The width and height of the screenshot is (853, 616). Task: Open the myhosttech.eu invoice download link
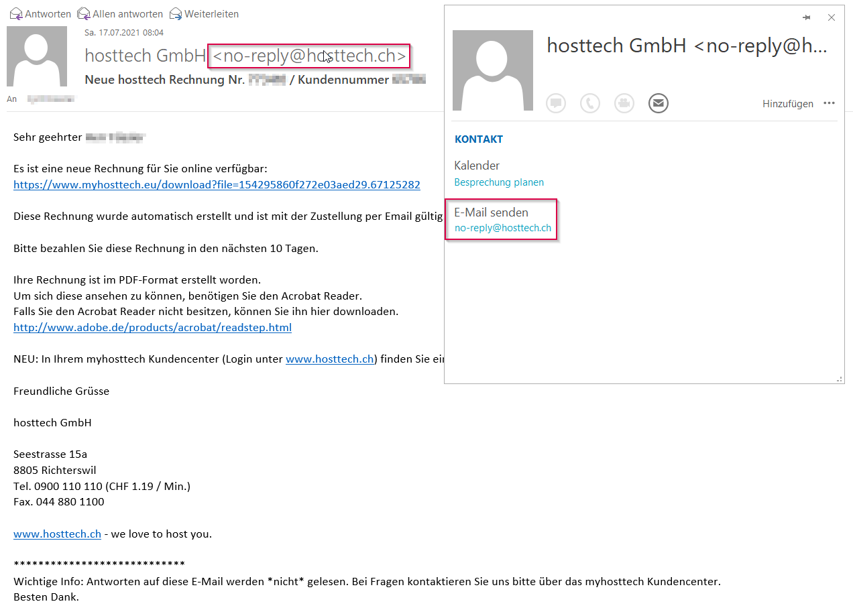coord(217,185)
